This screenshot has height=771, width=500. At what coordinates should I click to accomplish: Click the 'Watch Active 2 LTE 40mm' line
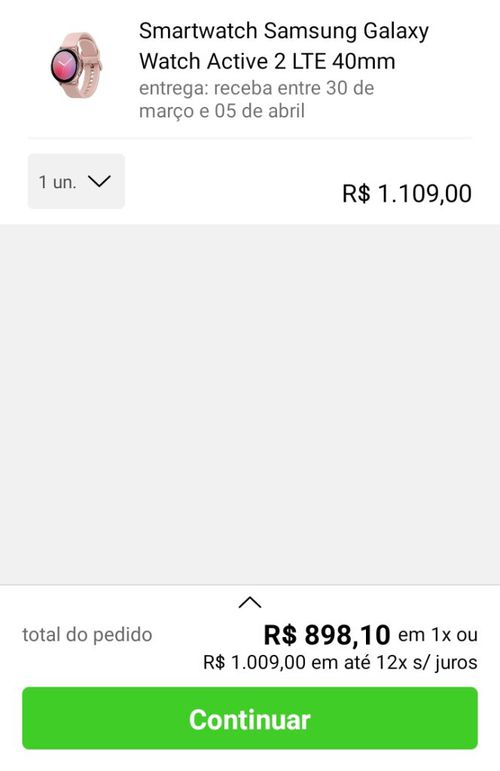pyautogui.click(x=267, y=61)
